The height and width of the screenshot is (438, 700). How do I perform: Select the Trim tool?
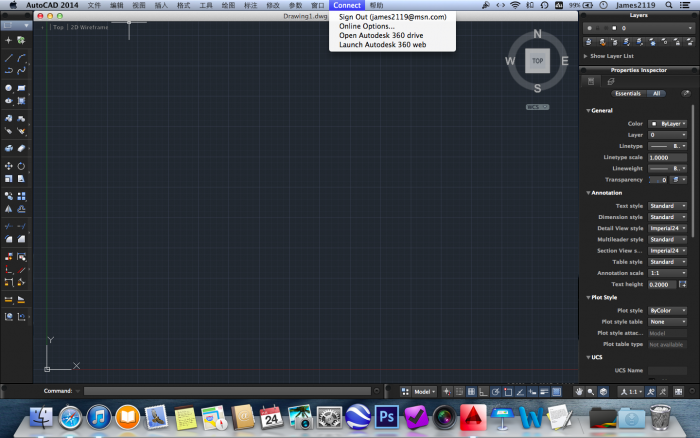point(8,226)
